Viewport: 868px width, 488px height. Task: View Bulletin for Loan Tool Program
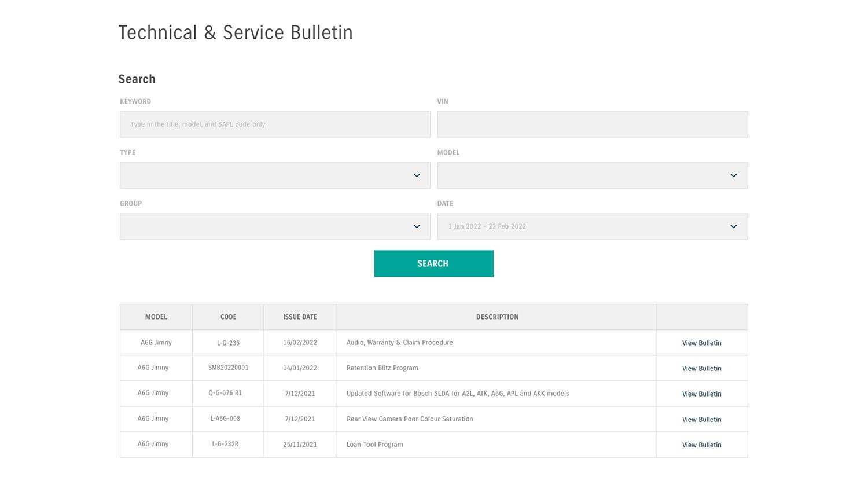point(701,445)
